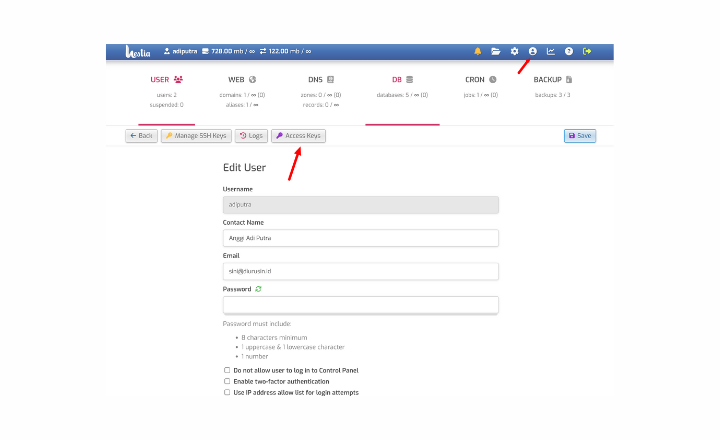Viewport: 720px width, 440px height.
Task: Open server settings gear icon
Action: (x=514, y=51)
